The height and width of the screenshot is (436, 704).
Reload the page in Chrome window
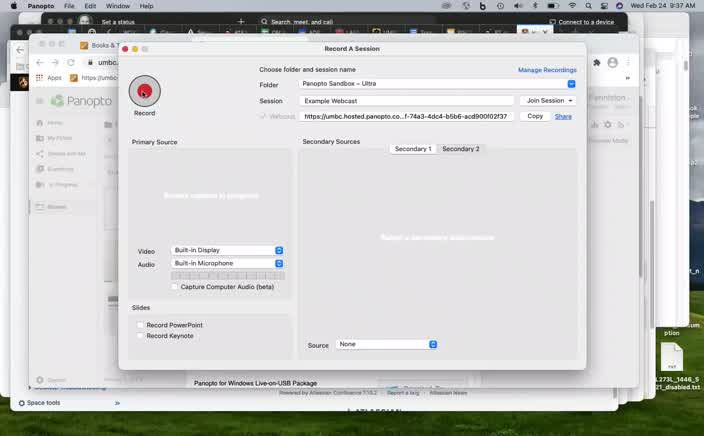pyautogui.click(x=71, y=62)
